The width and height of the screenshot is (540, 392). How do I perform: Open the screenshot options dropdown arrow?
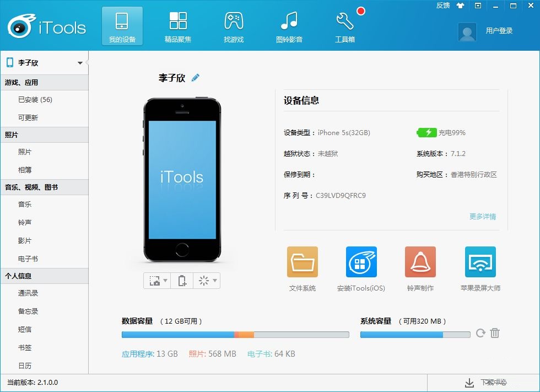click(165, 281)
